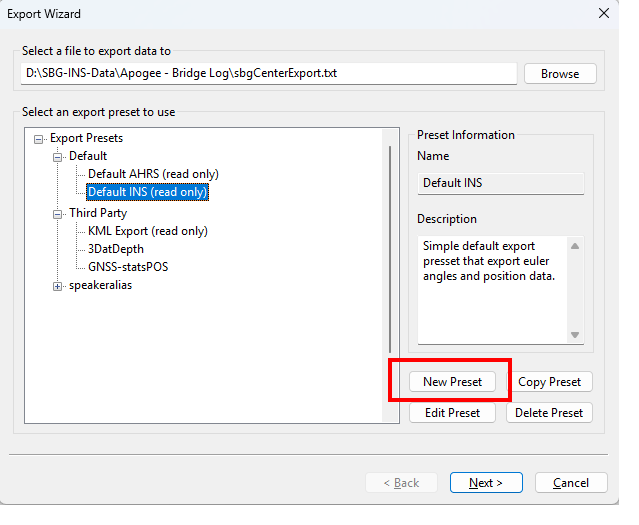
Task: Click the New Preset button
Action: [452, 382]
